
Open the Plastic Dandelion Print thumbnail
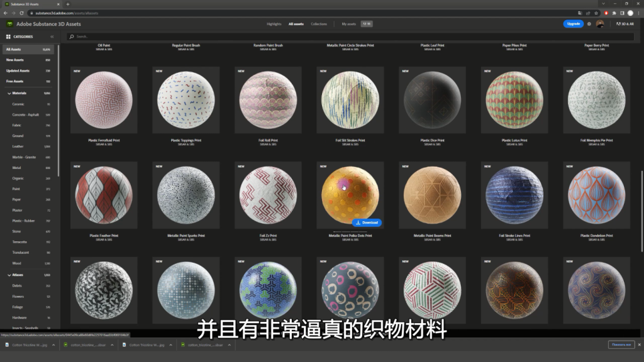(x=597, y=195)
